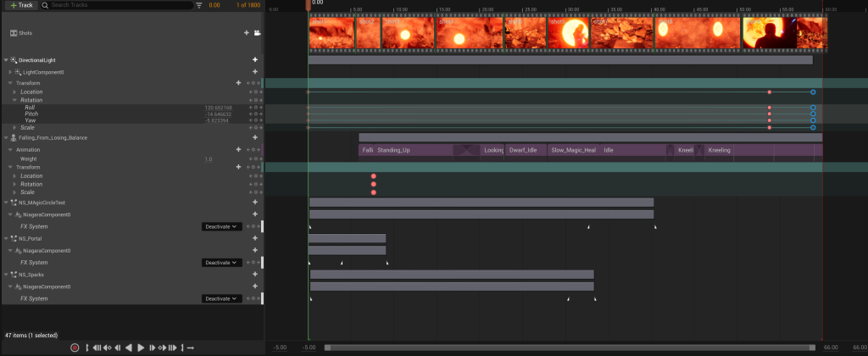Click the green plus Track button
868x356 pixels.
pyautogui.click(x=21, y=5)
